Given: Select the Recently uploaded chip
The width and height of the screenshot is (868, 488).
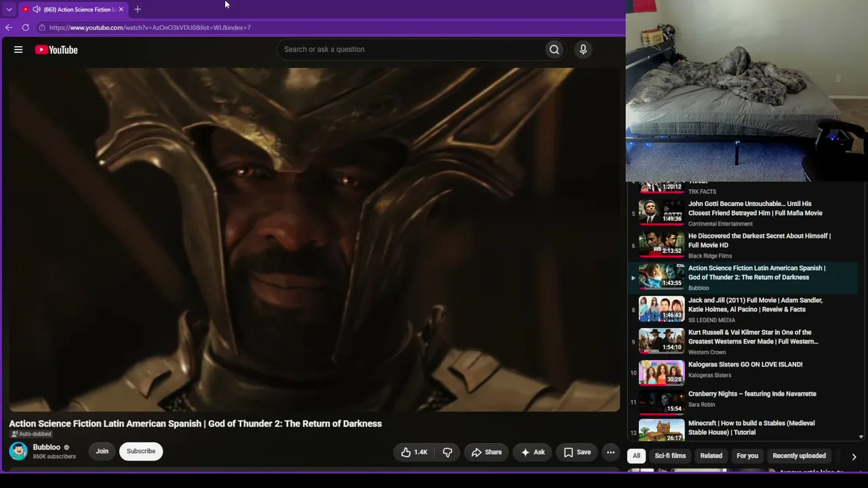Looking at the screenshot, I should coord(799,455).
